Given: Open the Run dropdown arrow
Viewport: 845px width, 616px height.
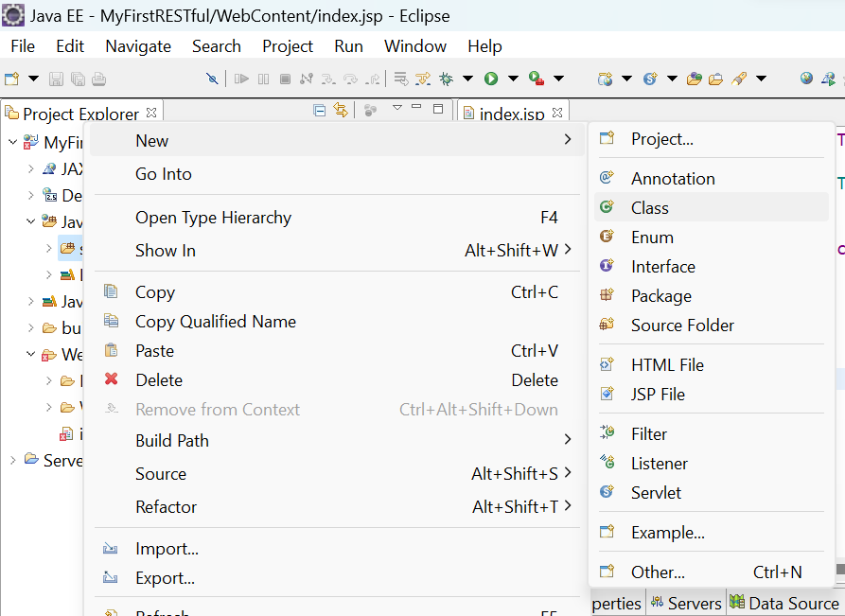Looking at the screenshot, I should (x=513, y=79).
